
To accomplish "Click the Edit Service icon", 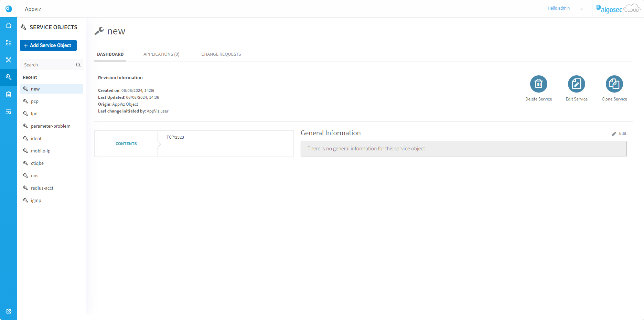I will point(576,84).
